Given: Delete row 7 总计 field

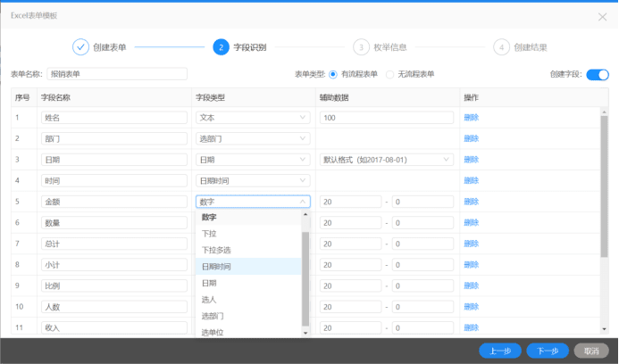Looking at the screenshot, I should tap(471, 244).
